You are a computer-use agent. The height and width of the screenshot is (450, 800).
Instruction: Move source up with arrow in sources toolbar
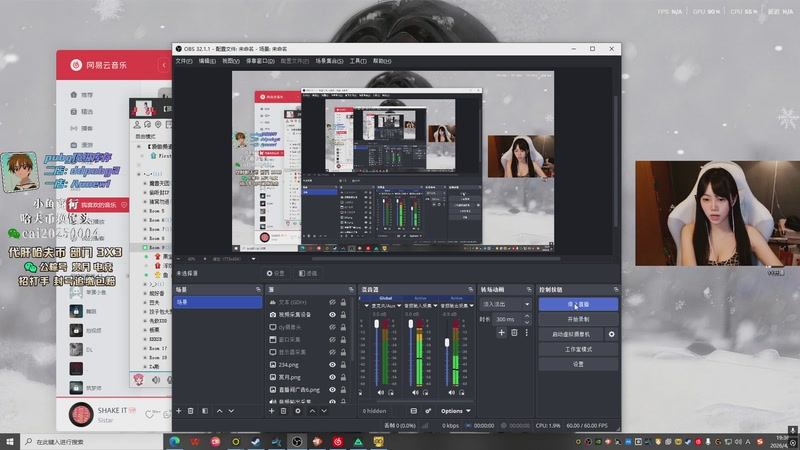[312, 411]
